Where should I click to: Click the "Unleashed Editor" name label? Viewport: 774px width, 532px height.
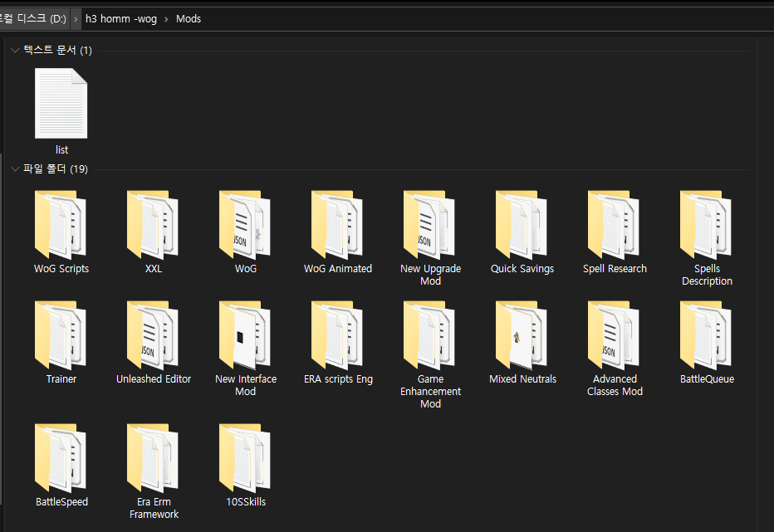pos(154,379)
